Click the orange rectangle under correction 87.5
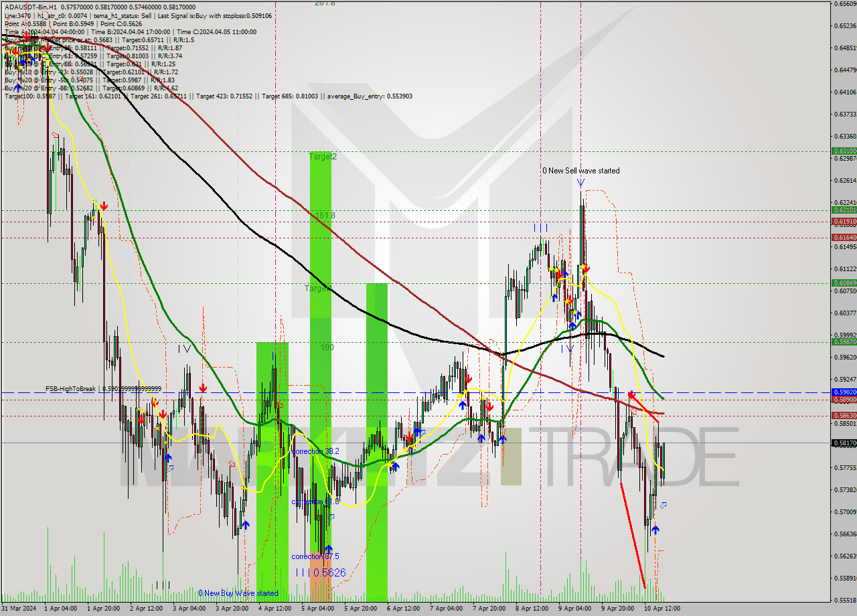 (320, 576)
